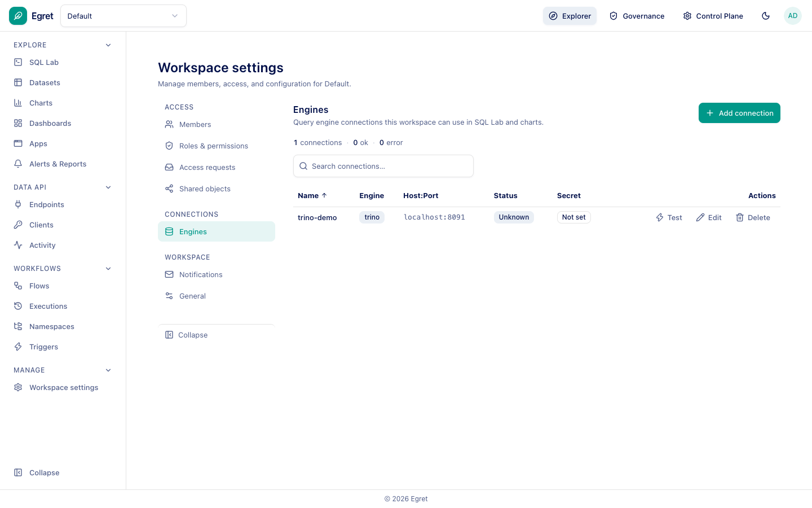The width and height of the screenshot is (812, 508).
Task: Sort the table by Name column
Action: (x=312, y=195)
